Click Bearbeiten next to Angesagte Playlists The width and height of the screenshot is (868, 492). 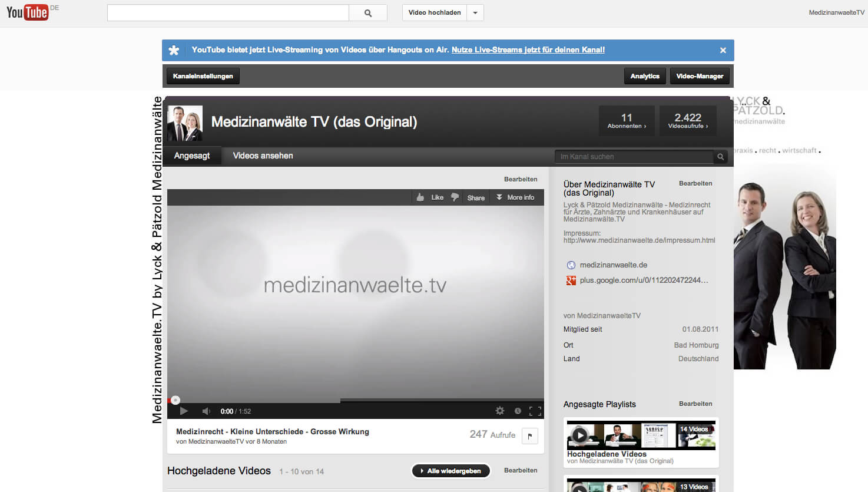695,404
